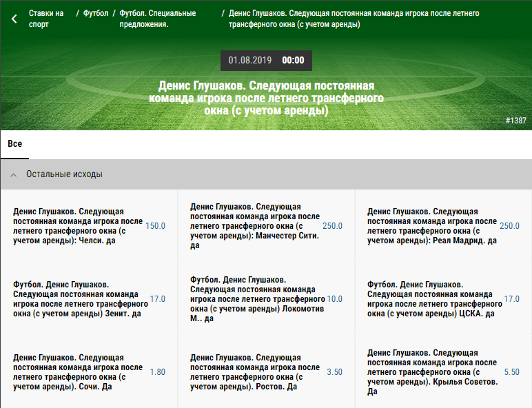Click the Челси outcome description text
532x408 pixels.
[78, 226]
